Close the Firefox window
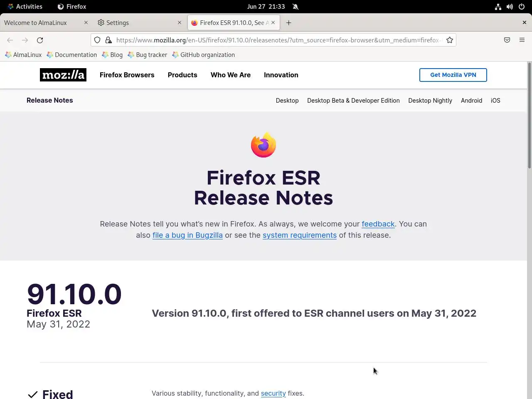Viewport: 532px width, 399px height. click(x=524, y=22)
